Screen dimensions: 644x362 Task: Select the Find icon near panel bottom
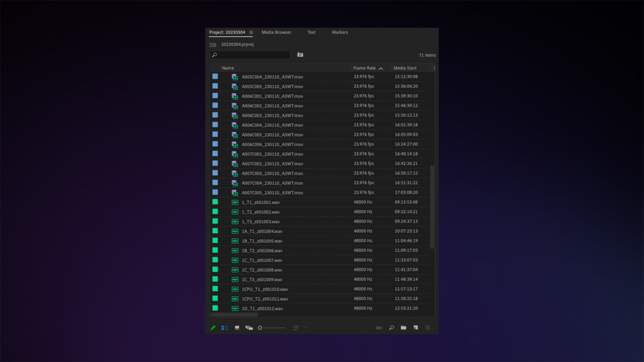tap(391, 327)
